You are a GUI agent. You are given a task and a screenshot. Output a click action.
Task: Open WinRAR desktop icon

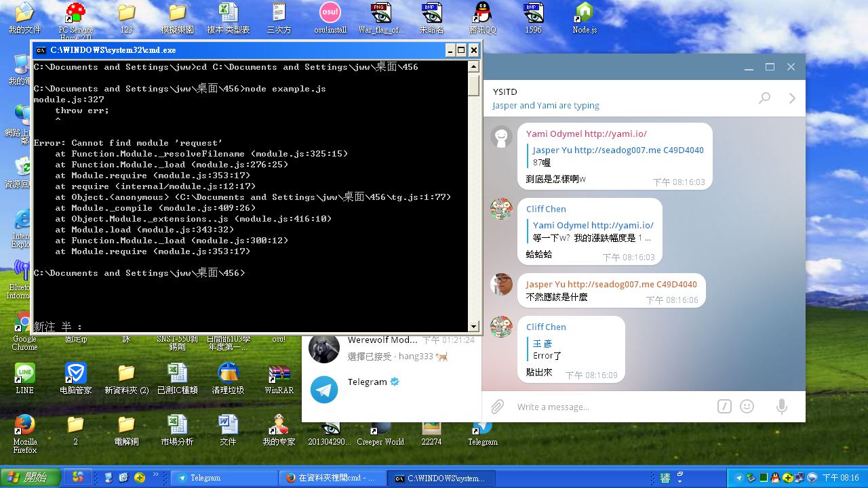point(279,379)
